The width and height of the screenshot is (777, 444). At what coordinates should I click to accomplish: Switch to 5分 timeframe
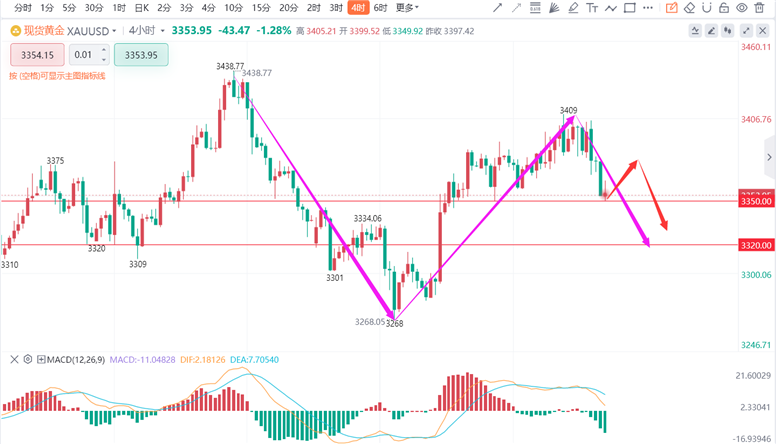(x=69, y=8)
